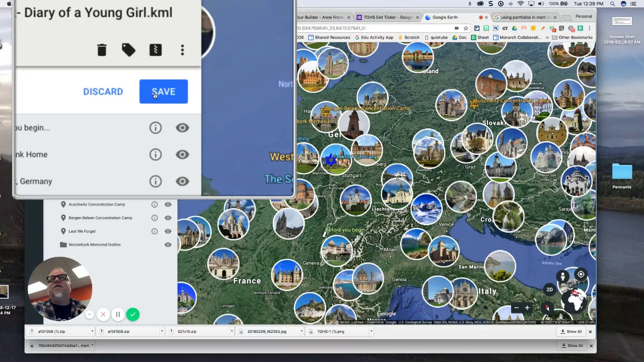Open info for 'ou begin...' row
Viewport: 644px width, 362px height.
pos(155,128)
